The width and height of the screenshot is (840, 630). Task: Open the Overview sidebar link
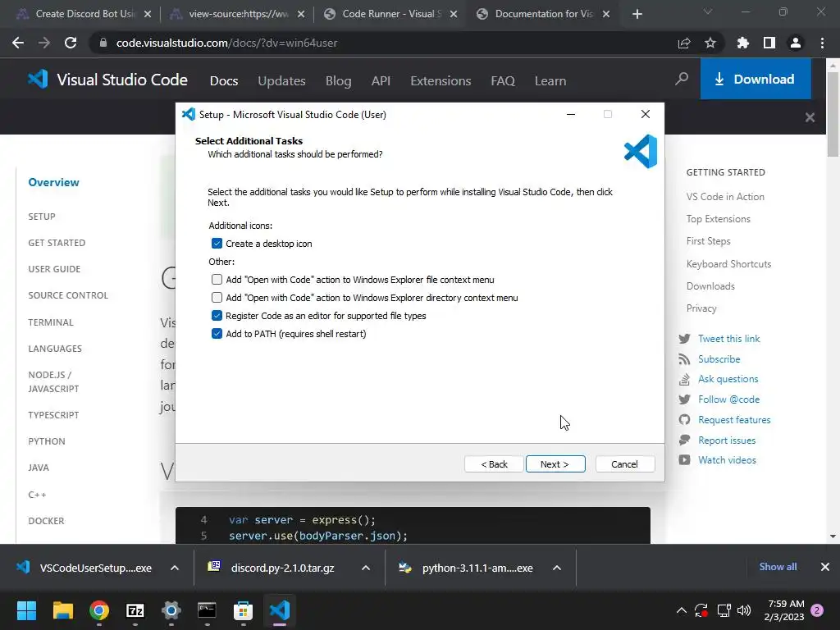(53, 182)
